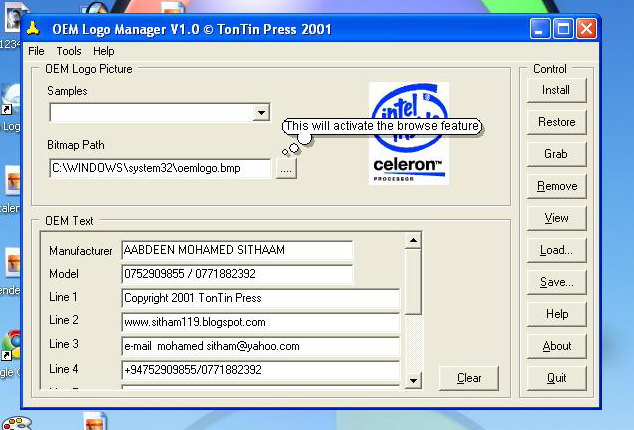Click the About button
634x430 pixels.
[556, 346]
